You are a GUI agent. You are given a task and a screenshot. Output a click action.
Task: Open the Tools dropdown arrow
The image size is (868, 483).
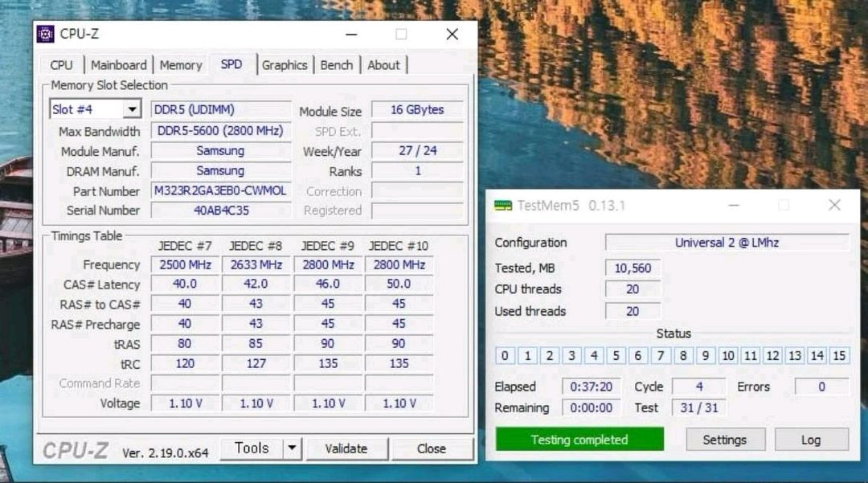coord(292,448)
